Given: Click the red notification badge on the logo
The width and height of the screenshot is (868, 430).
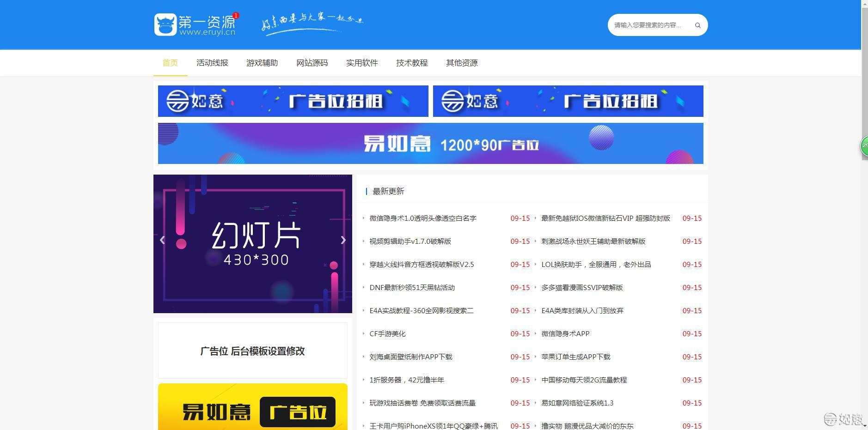Looking at the screenshot, I should click(x=236, y=15).
